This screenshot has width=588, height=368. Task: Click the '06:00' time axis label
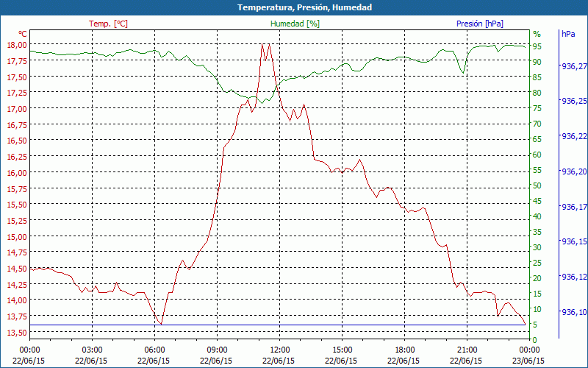tap(154, 350)
